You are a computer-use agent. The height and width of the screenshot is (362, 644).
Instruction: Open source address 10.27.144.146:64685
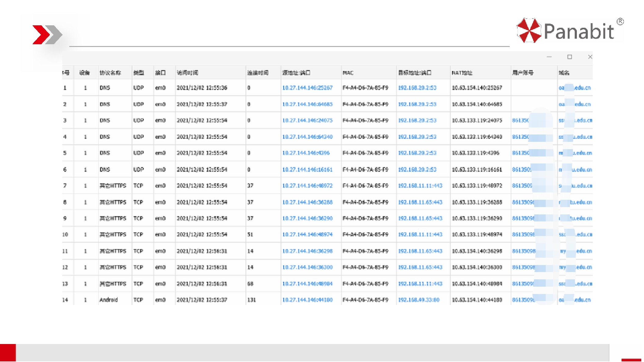[x=307, y=104]
